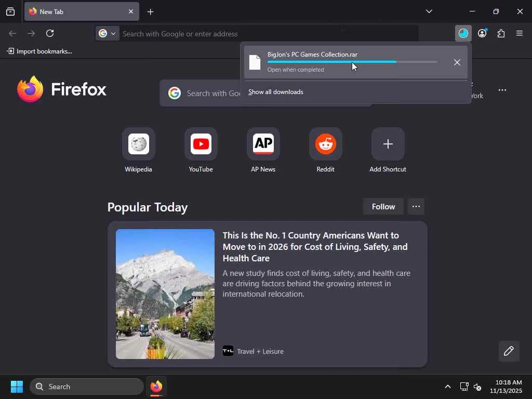Screen dimensions: 532x399
Task: Open the No. 1 Country Americans article headline
Action: [315, 247]
